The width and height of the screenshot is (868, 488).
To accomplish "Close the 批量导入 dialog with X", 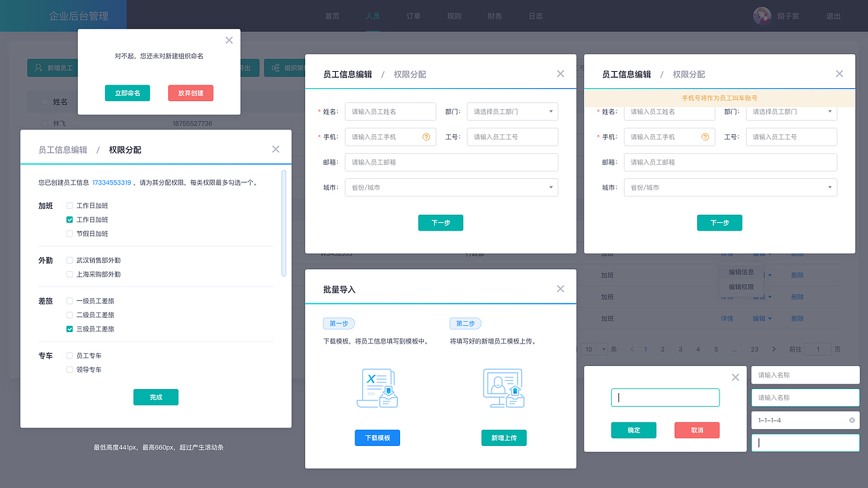I will pos(560,289).
